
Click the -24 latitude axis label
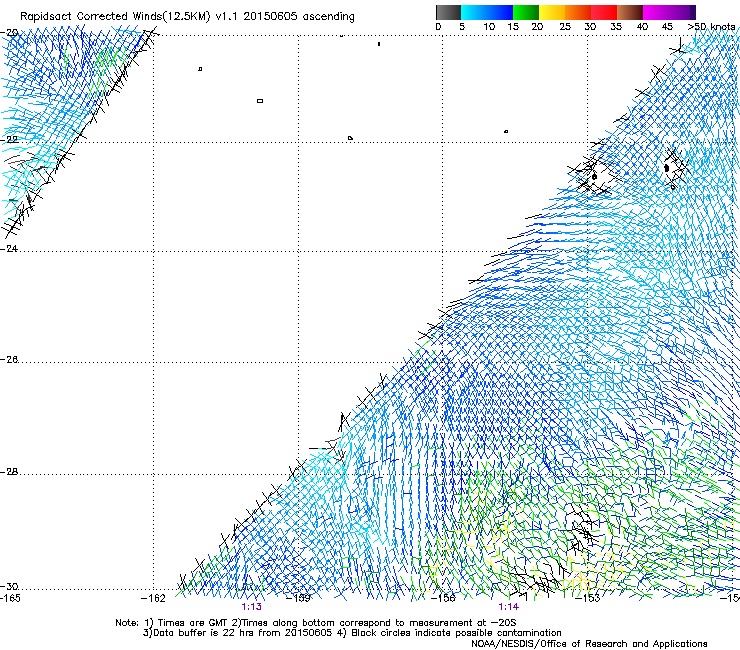coord(9,248)
